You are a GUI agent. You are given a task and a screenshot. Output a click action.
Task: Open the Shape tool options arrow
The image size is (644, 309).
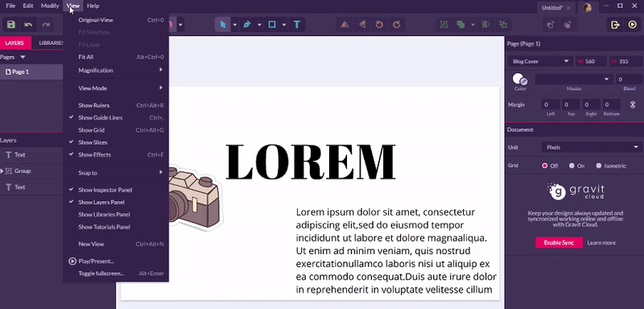click(x=284, y=25)
